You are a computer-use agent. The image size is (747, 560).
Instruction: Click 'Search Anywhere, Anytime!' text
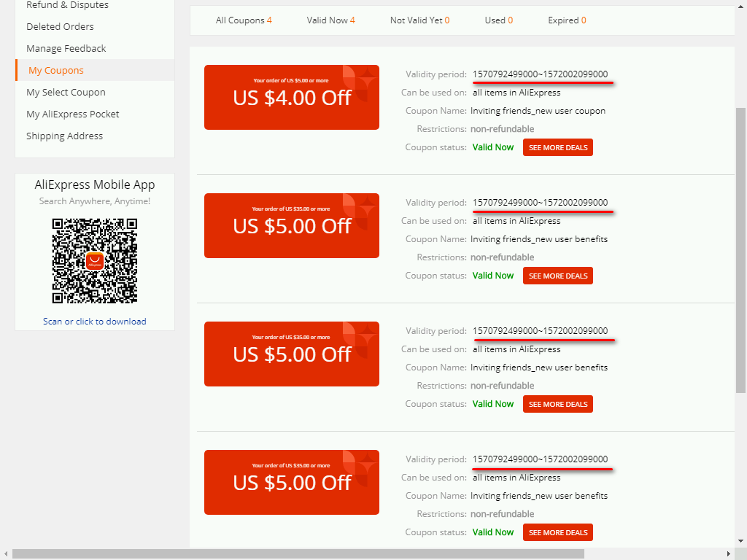tap(95, 201)
